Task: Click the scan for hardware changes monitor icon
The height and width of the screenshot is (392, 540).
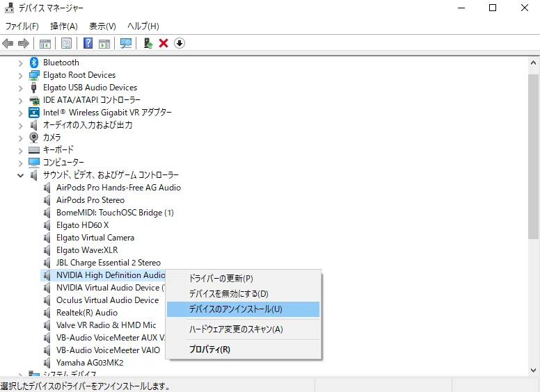Action: pyautogui.click(x=126, y=43)
